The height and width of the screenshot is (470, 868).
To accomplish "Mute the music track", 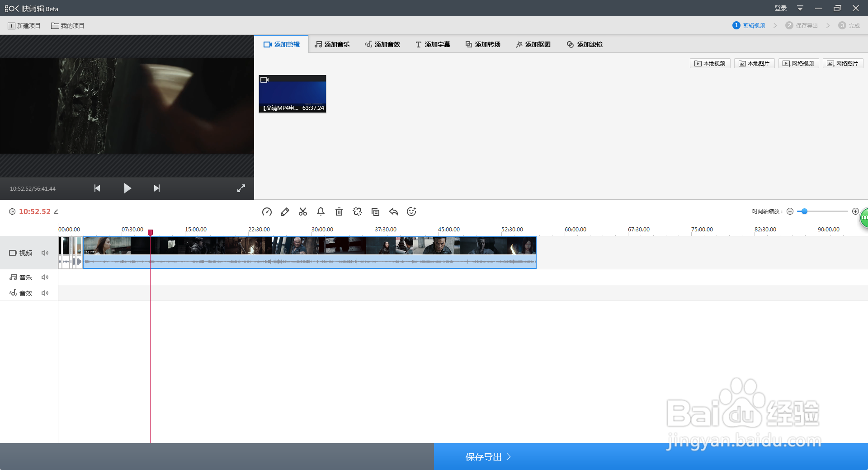I will tap(45, 277).
